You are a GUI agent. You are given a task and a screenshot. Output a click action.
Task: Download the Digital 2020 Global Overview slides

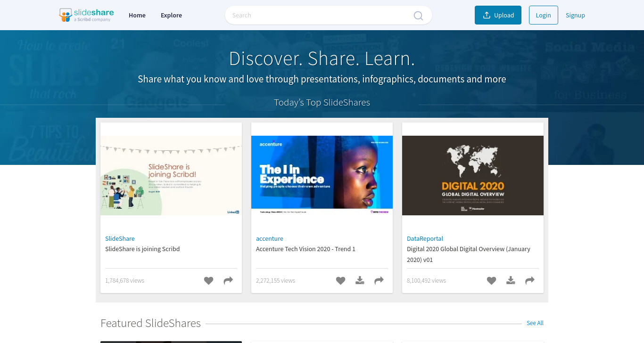[511, 281]
